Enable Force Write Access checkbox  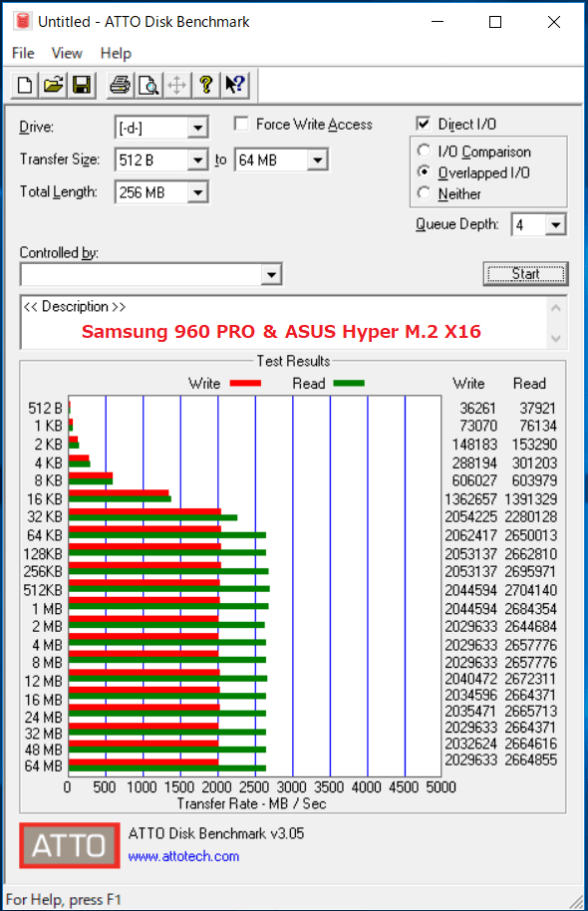pyautogui.click(x=241, y=124)
